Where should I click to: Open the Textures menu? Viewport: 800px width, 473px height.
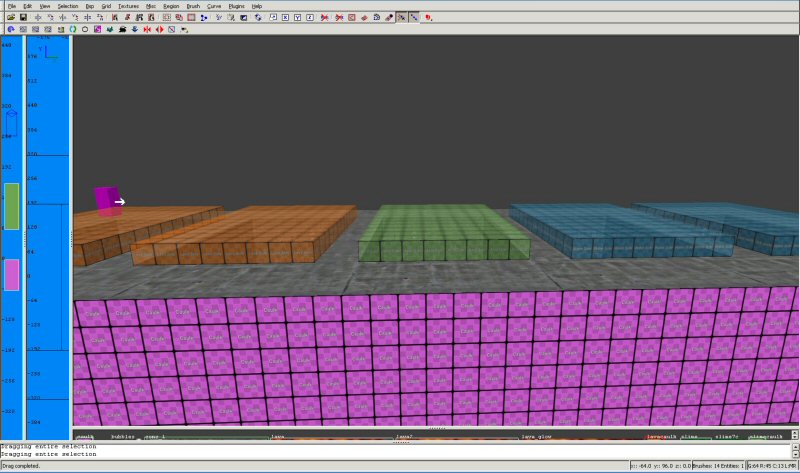click(x=128, y=6)
